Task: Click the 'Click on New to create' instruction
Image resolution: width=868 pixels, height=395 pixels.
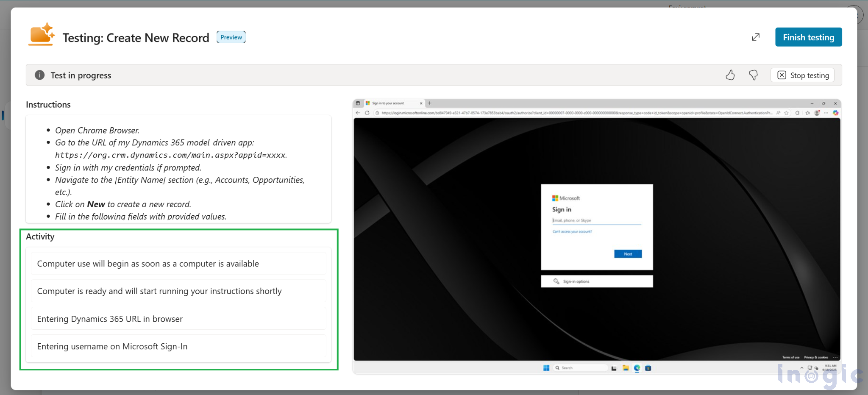Action: coord(123,204)
